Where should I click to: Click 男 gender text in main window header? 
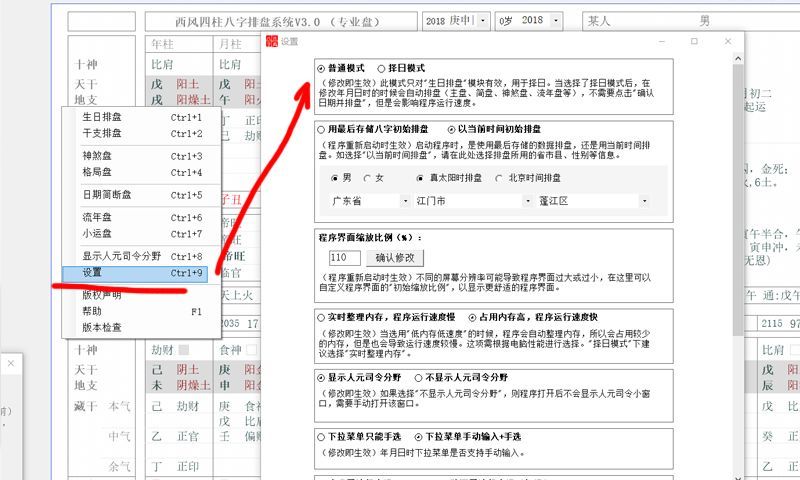[705, 21]
